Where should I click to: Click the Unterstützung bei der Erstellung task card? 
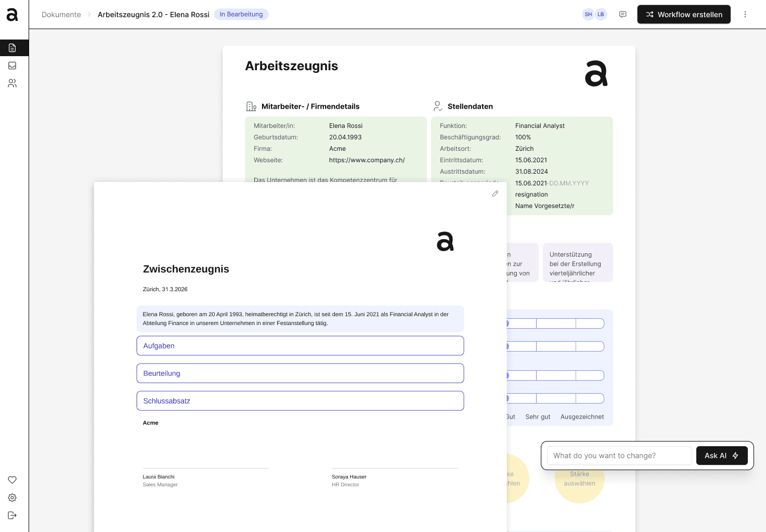tap(578, 263)
